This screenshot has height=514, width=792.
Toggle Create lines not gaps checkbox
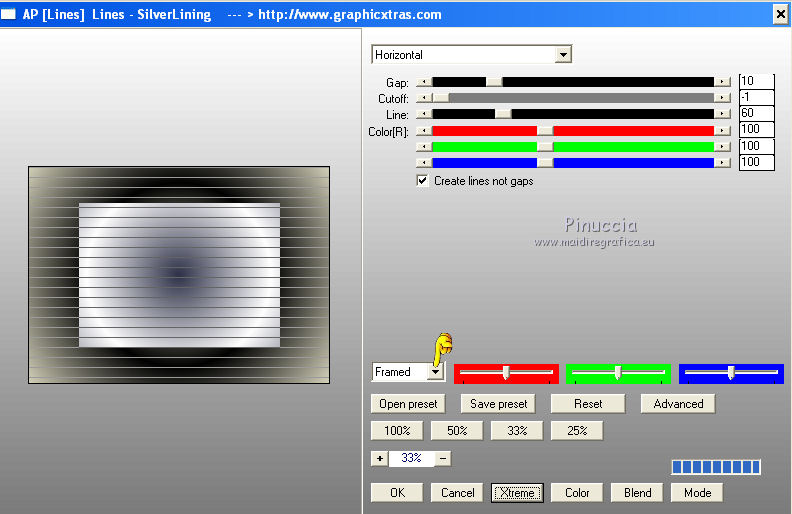pyautogui.click(x=422, y=180)
